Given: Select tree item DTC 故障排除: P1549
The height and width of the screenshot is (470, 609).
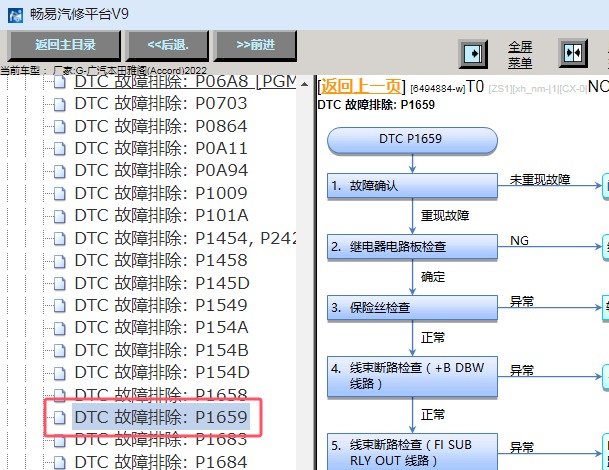Looking at the screenshot, I should (161, 305).
